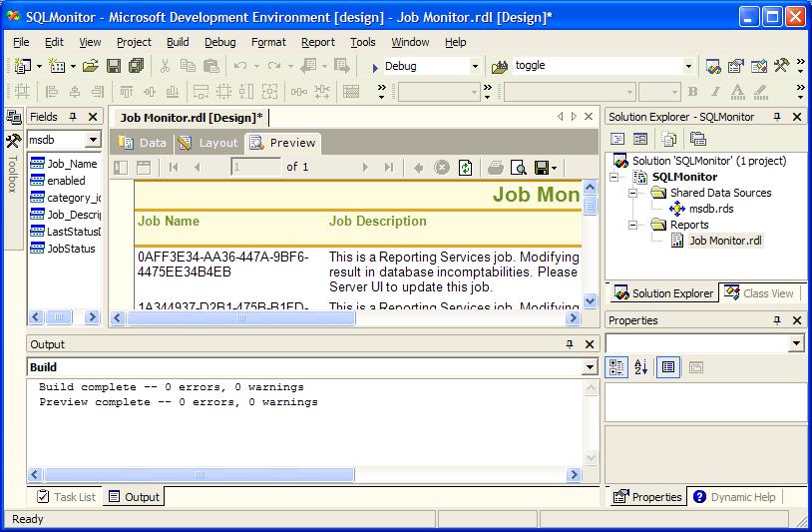The height and width of the screenshot is (532, 812).
Task: Toggle auto-hide pin on Fields panel
Action: [73, 117]
